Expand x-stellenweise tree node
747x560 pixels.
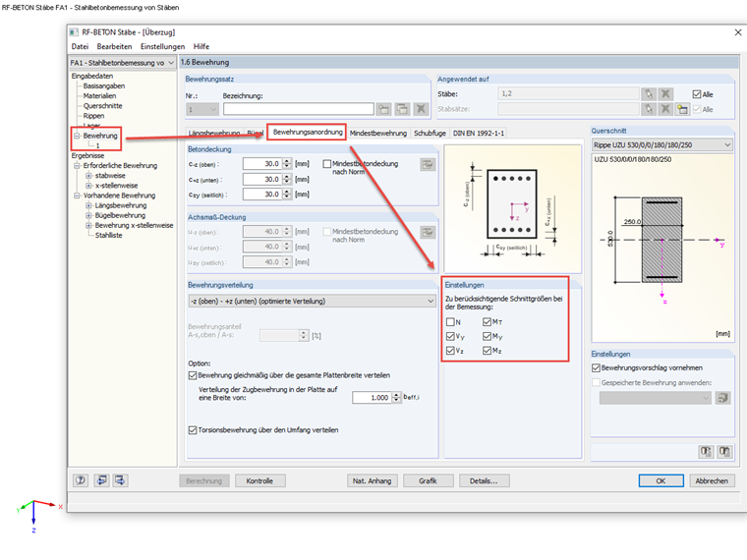[x=88, y=186]
